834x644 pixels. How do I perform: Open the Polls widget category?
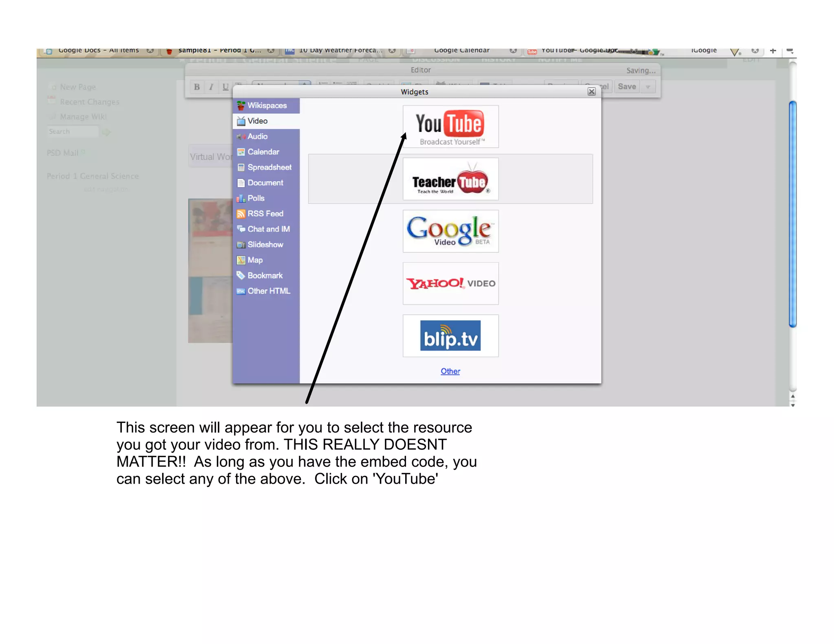click(x=266, y=198)
